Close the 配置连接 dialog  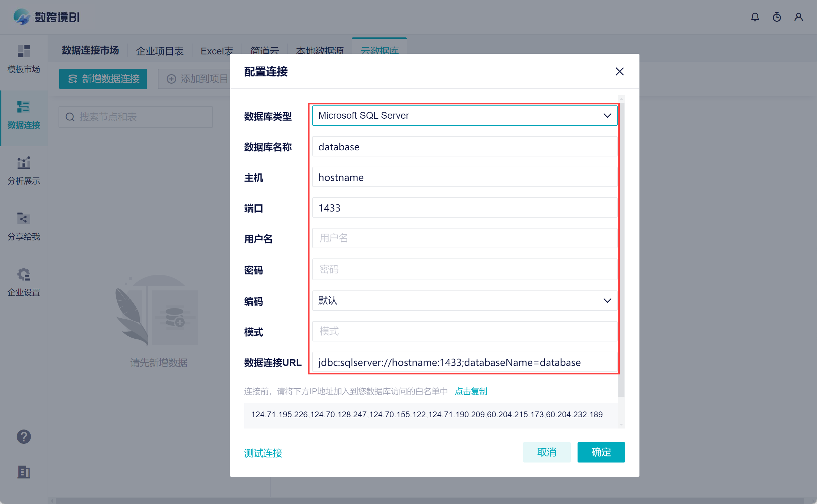[619, 71]
